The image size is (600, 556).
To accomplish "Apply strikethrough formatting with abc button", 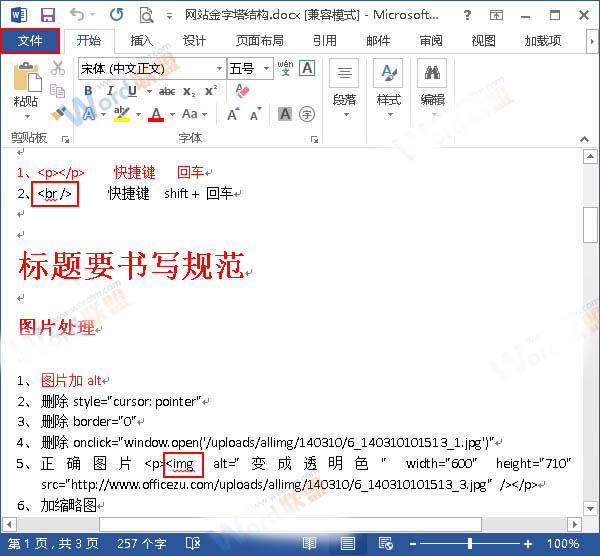I will [x=166, y=91].
